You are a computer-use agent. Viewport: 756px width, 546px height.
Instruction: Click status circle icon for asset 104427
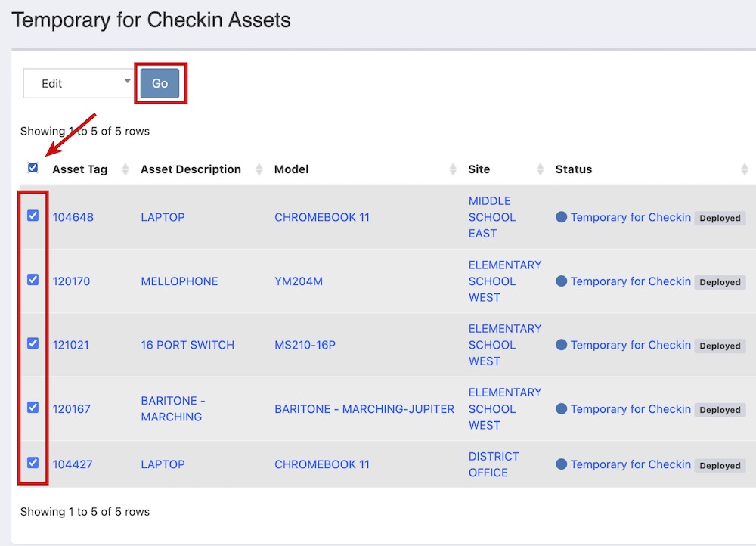[562, 464]
